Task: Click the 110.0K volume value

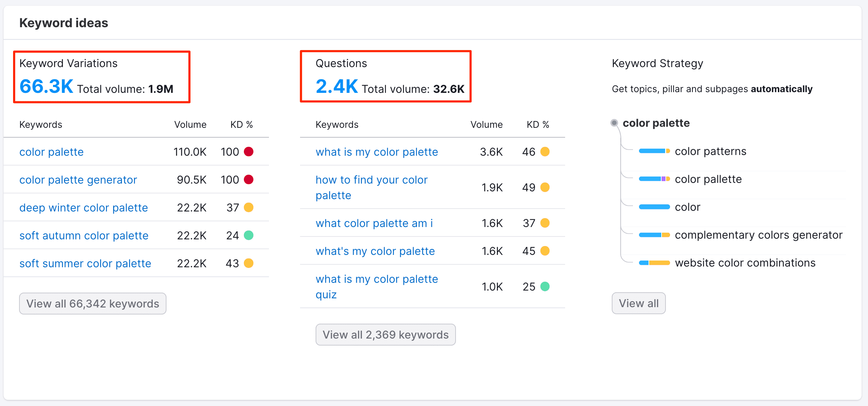Action: click(x=190, y=152)
